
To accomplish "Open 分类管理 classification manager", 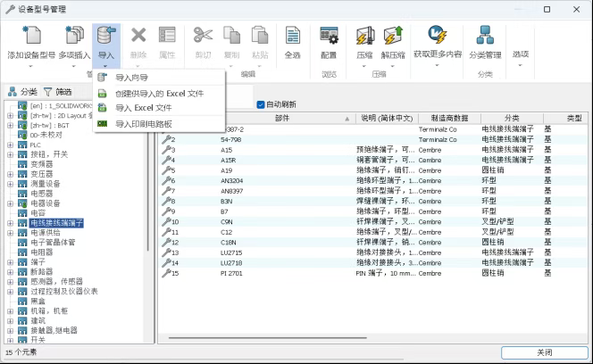I will point(485,37).
